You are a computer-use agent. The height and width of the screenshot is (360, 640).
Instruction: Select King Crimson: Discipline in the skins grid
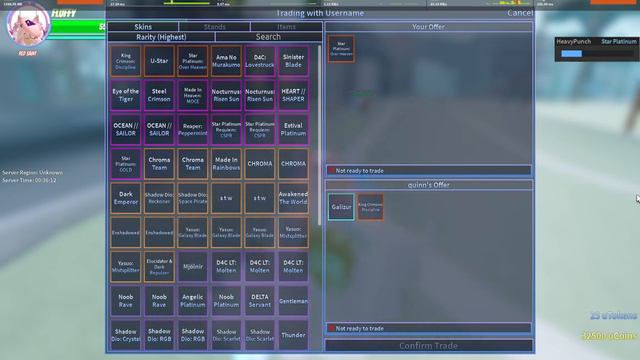point(125,61)
